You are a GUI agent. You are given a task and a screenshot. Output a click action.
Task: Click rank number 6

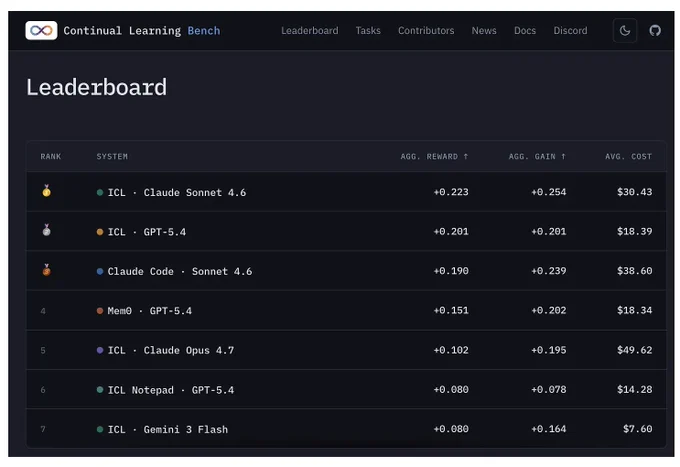coord(43,390)
